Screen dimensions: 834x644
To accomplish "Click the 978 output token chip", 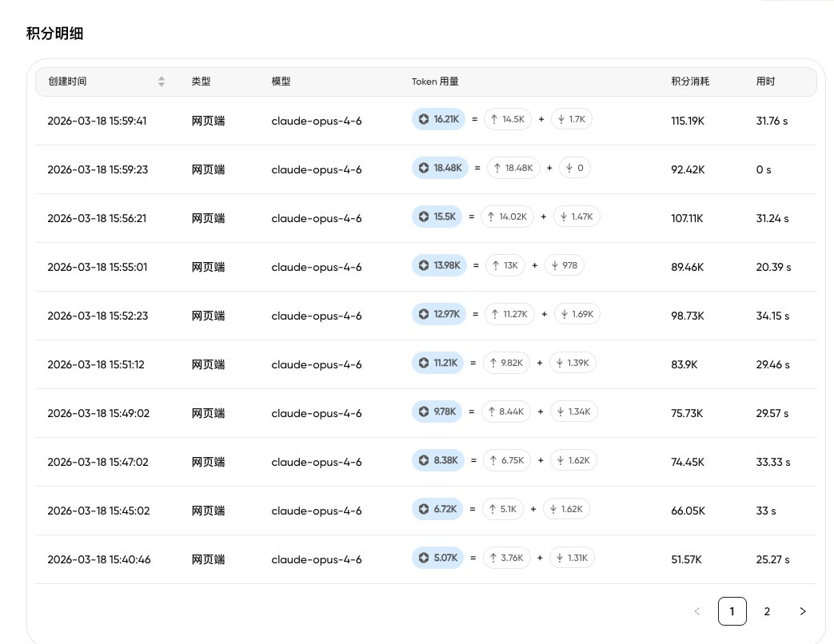I will 565,265.
